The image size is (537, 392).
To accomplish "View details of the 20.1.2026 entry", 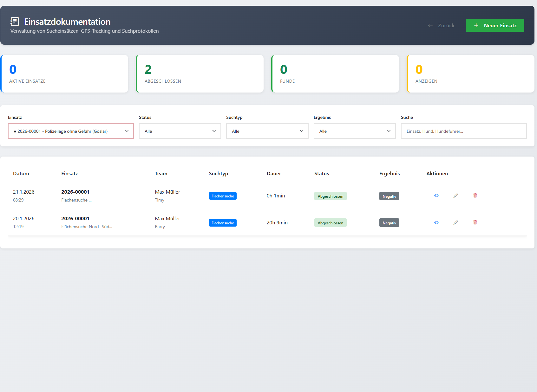I will (x=436, y=222).
